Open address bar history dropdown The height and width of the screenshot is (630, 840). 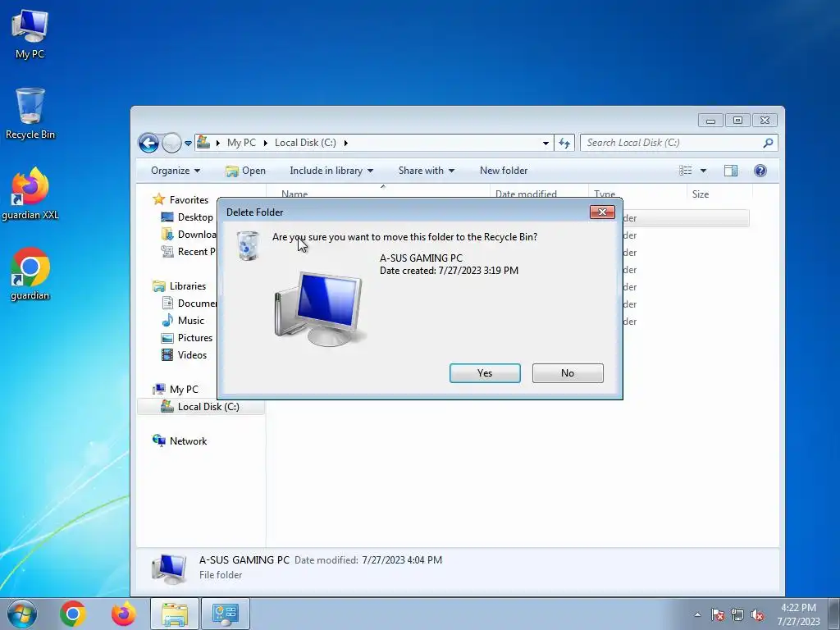(546, 143)
